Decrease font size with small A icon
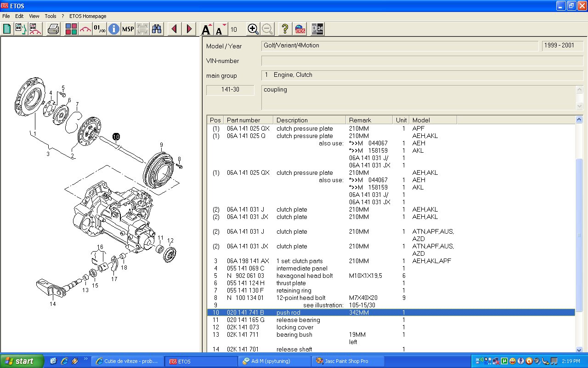This screenshot has width=588, height=368. (220, 29)
